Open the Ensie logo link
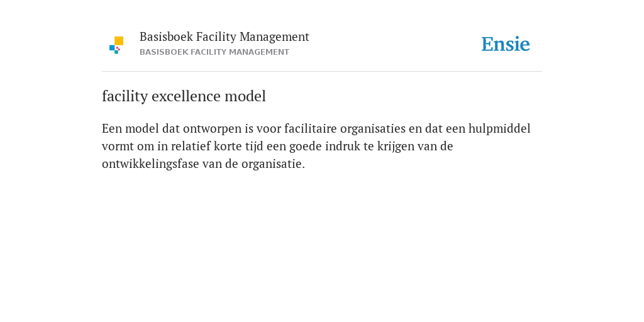Viewport: 644px width, 322px height. (506, 44)
